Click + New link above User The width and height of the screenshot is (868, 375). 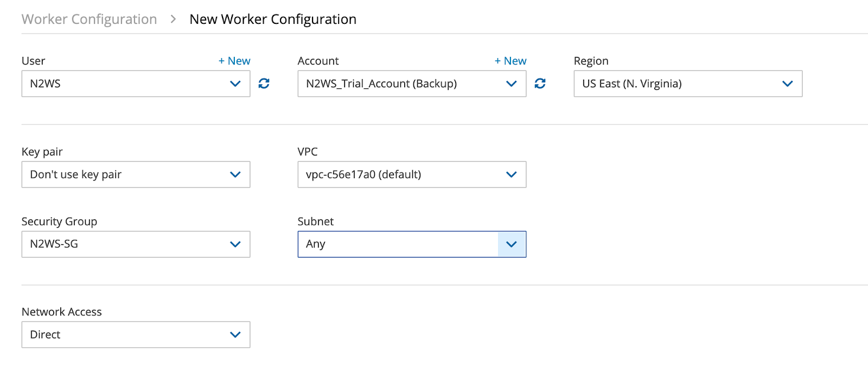pyautogui.click(x=234, y=61)
